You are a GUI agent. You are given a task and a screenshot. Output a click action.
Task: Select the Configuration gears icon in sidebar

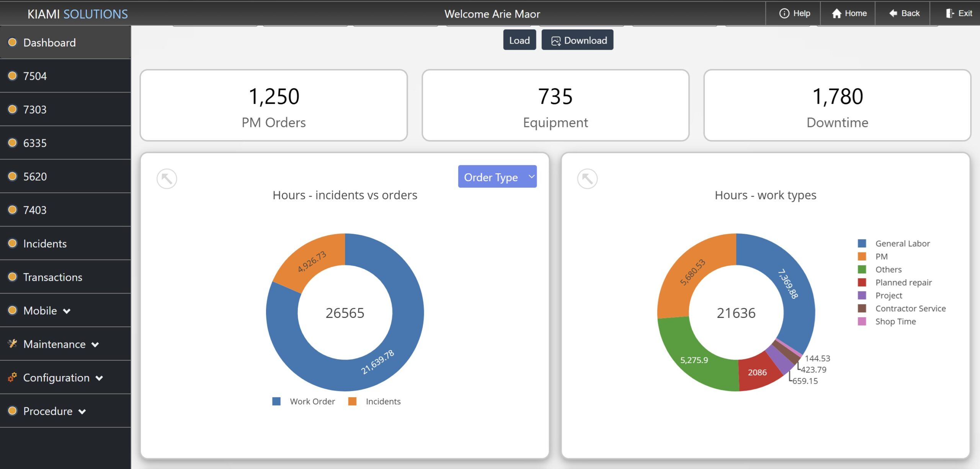[12, 377]
